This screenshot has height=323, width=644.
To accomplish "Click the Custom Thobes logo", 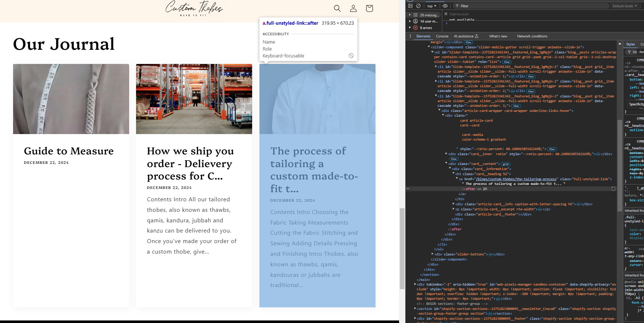I will tap(194, 8).
